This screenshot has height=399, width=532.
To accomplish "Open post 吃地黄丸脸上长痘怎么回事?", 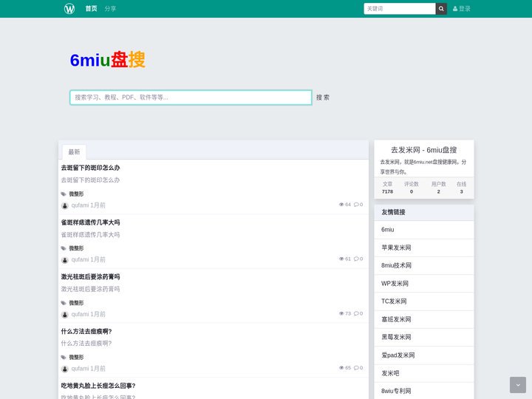I will click(x=98, y=386).
